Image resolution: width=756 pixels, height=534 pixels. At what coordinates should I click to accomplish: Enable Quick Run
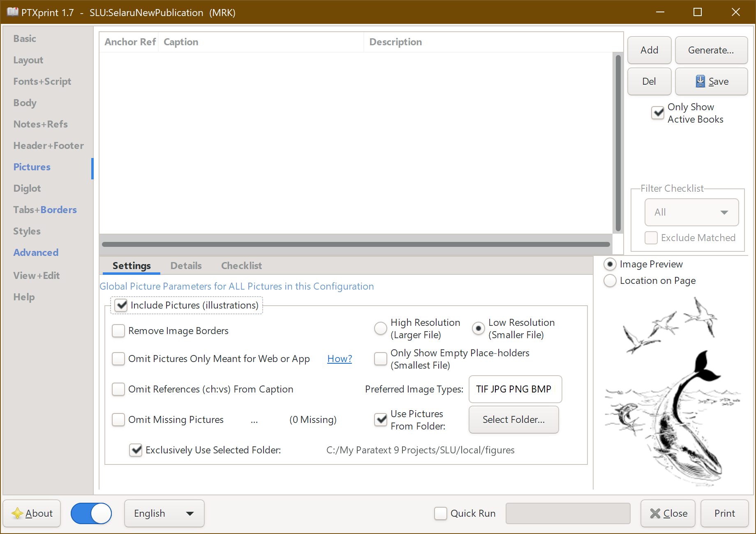tap(440, 513)
